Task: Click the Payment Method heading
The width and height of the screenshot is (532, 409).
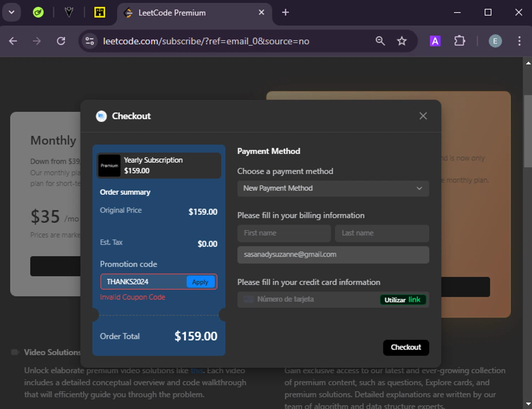Action: [268, 151]
